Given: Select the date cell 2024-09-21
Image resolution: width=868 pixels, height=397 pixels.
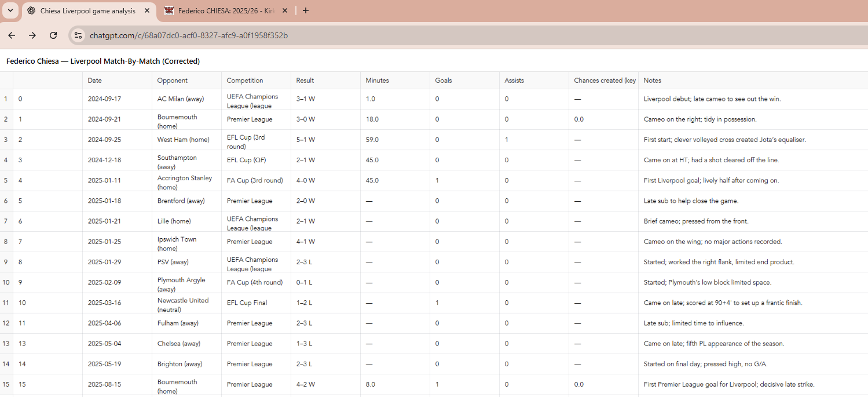Looking at the screenshot, I should [117, 119].
